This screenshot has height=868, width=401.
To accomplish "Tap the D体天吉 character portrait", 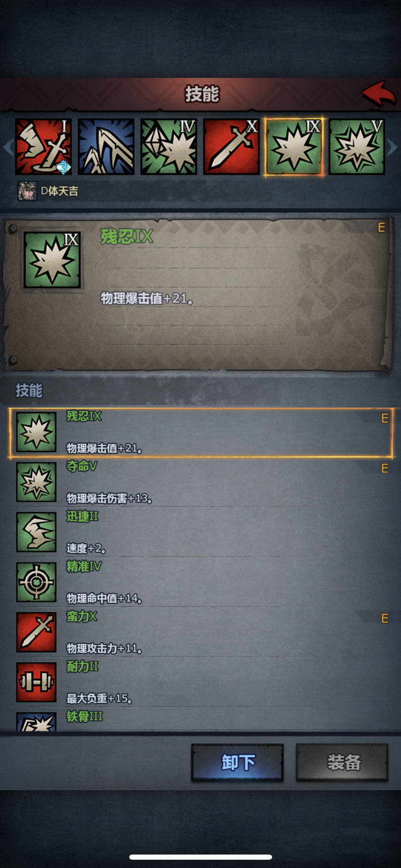I will [27, 191].
